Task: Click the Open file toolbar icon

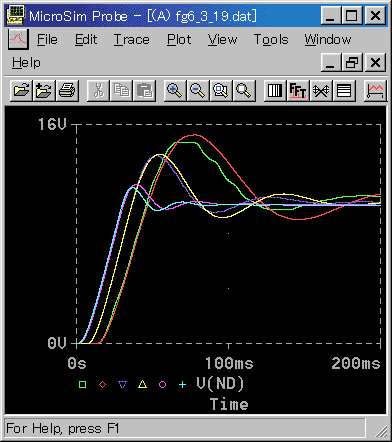Action: coord(21,91)
